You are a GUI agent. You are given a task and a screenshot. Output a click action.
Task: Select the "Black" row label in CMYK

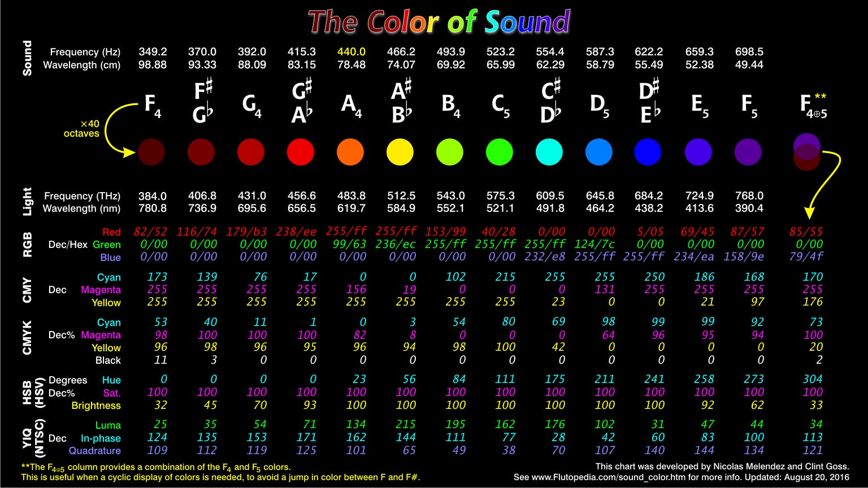(x=108, y=360)
